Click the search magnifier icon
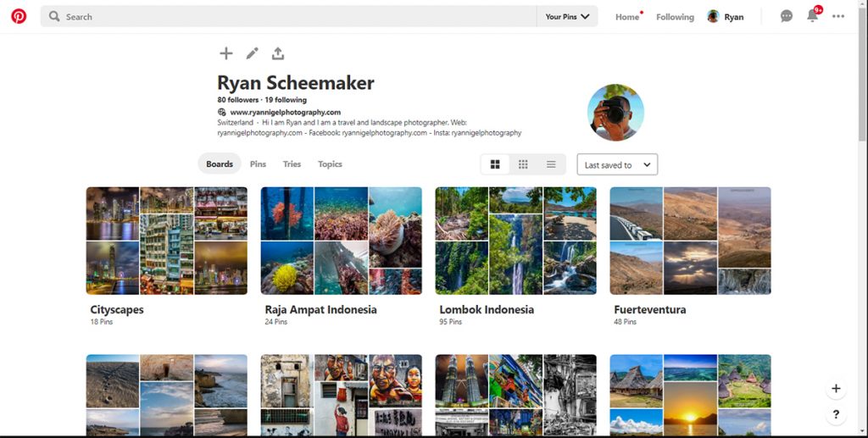This screenshot has height=438, width=868. (53, 17)
